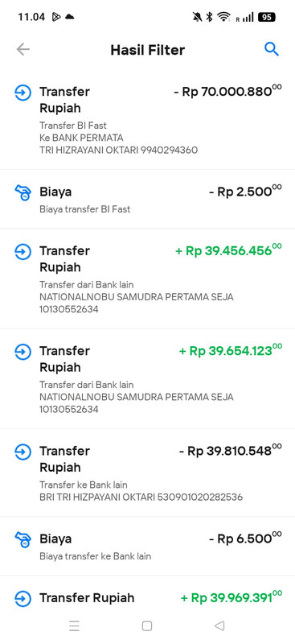Tap the Android back triangle button
Viewport: 295px width, 644px height.
[x=219, y=626]
